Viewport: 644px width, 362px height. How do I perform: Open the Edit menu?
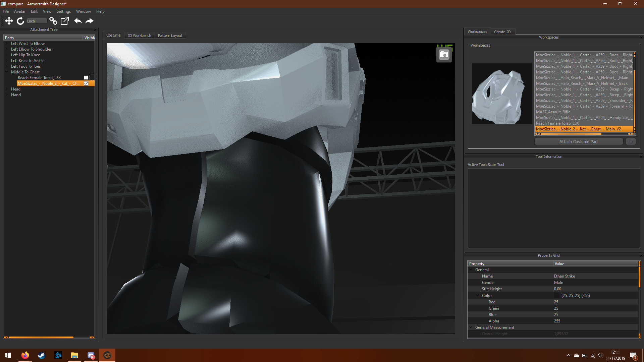pos(34,11)
